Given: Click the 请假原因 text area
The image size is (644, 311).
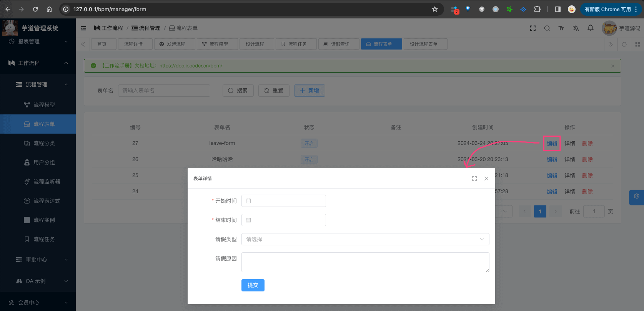Looking at the screenshot, I should point(365,262).
